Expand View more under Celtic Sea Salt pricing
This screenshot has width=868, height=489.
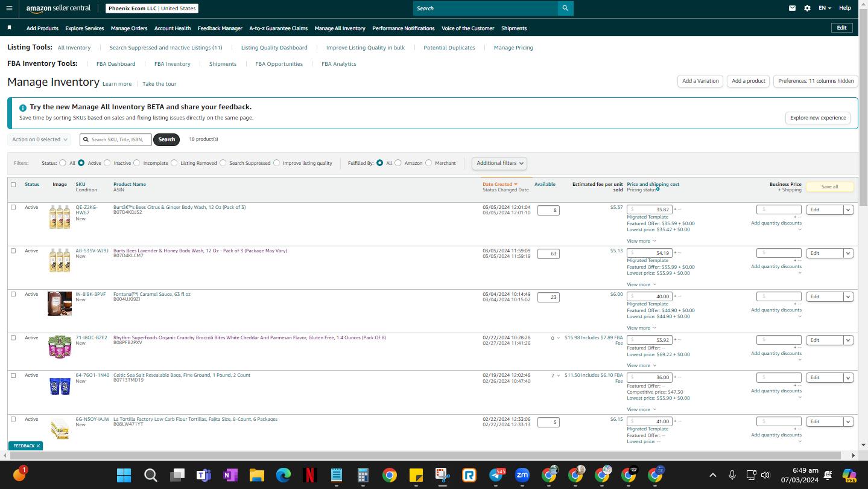pos(641,409)
